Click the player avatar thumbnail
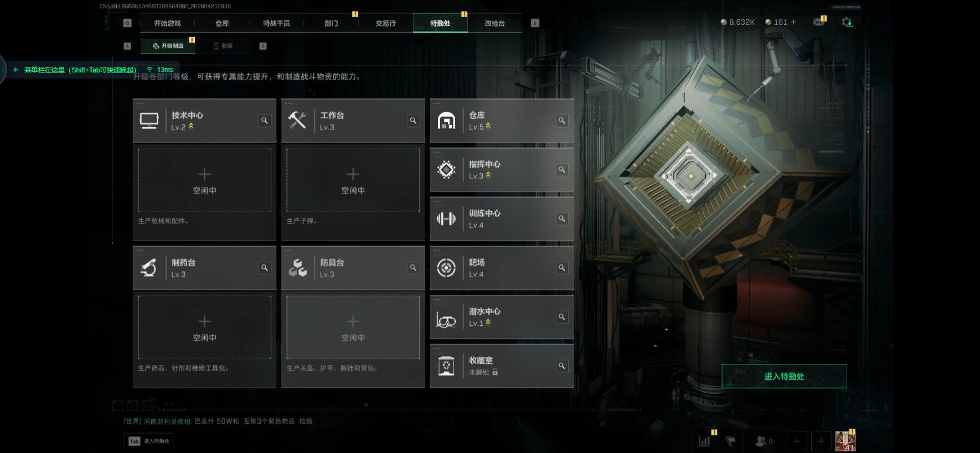980x453 pixels. point(845,441)
